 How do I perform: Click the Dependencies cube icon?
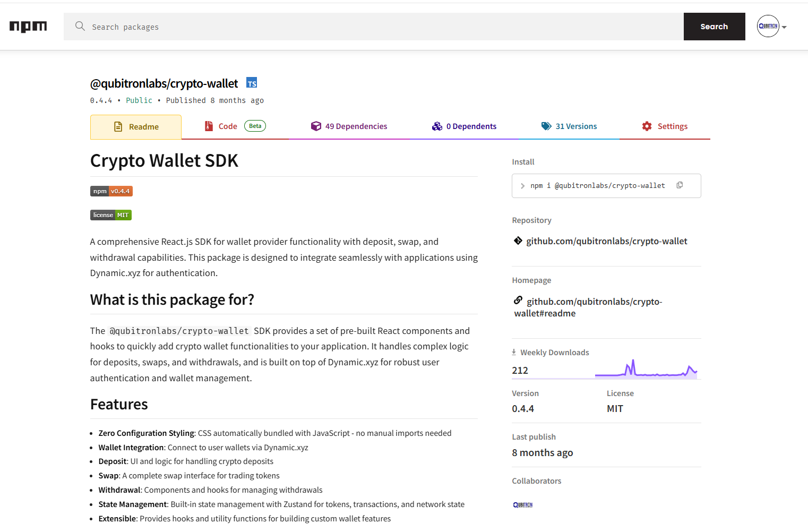[316, 126]
